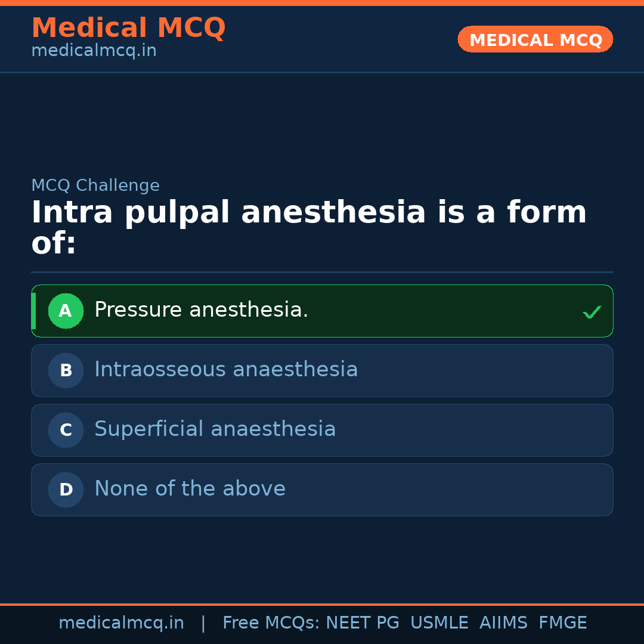
Task: Click the Medical MCQ site logo
Action: click(128, 28)
